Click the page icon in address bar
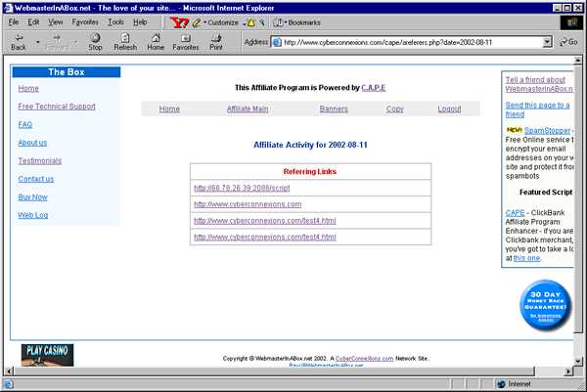 277,42
